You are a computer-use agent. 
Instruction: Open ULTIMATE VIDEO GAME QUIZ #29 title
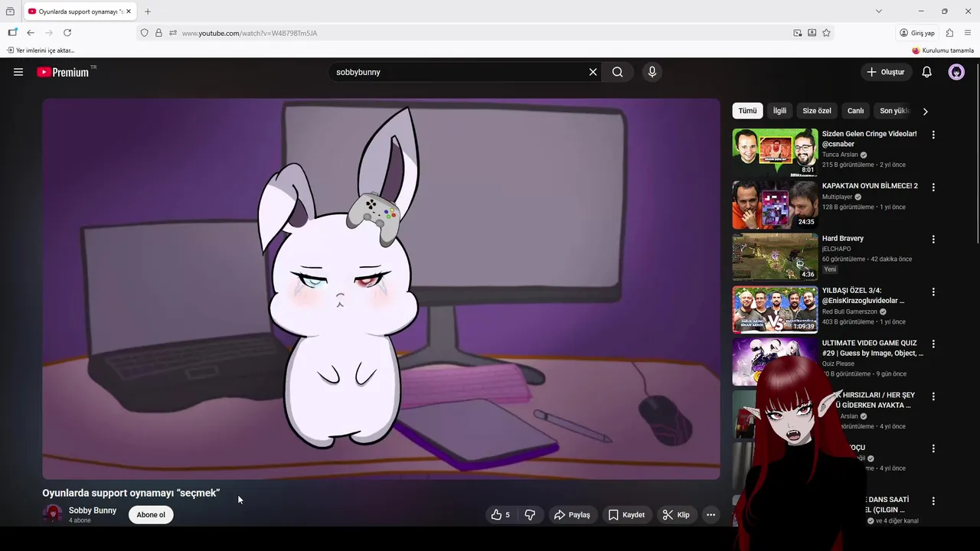(873, 348)
